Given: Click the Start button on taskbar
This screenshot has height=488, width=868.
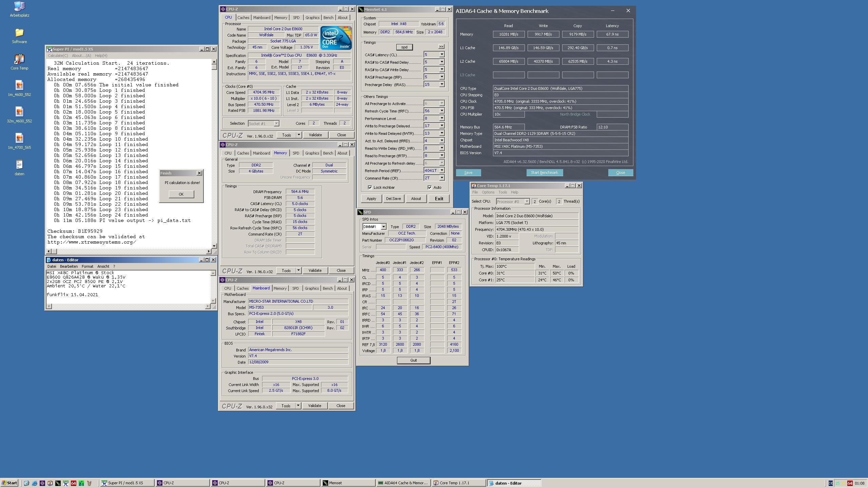Looking at the screenshot, I should pos(9,483).
